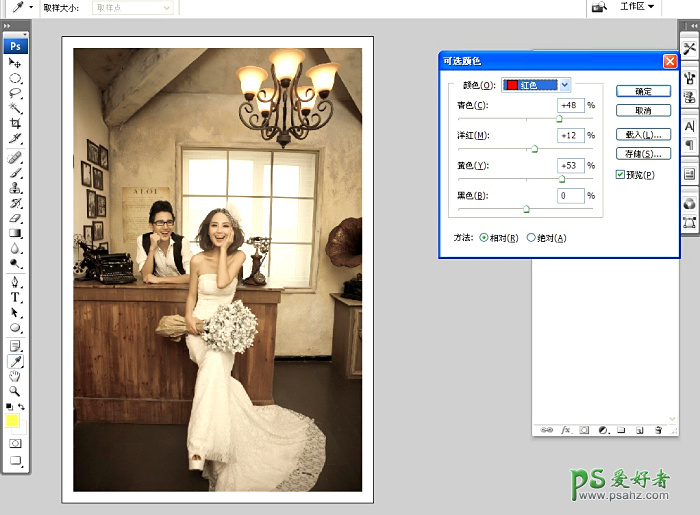Select the 绝对(A) absolute method radio
The image size is (700, 515).
pos(531,238)
